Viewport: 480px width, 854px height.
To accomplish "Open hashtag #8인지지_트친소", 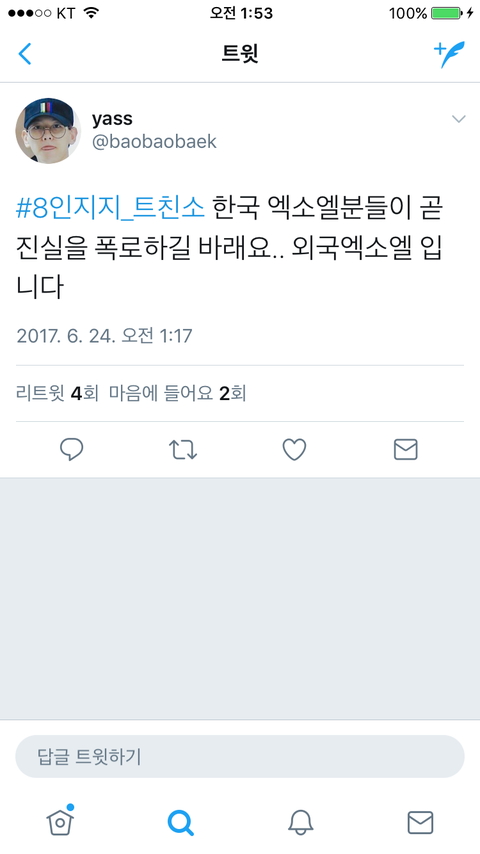I will (x=110, y=209).
